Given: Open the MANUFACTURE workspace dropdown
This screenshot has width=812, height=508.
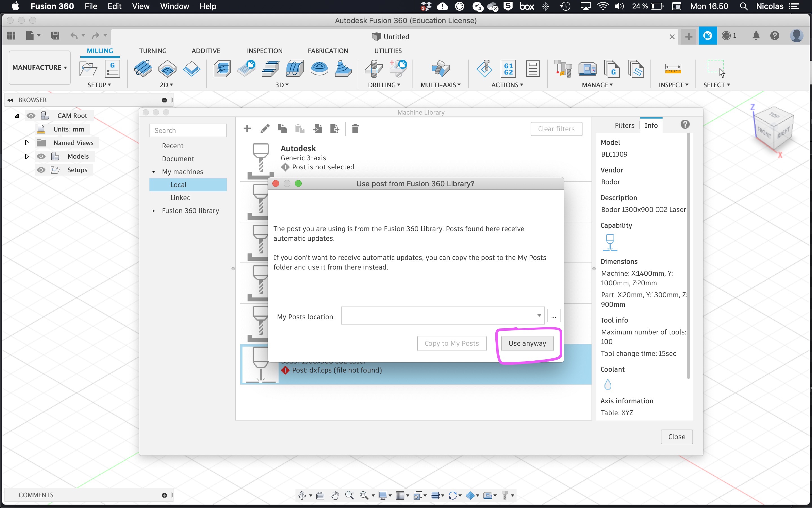Looking at the screenshot, I should point(39,67).
